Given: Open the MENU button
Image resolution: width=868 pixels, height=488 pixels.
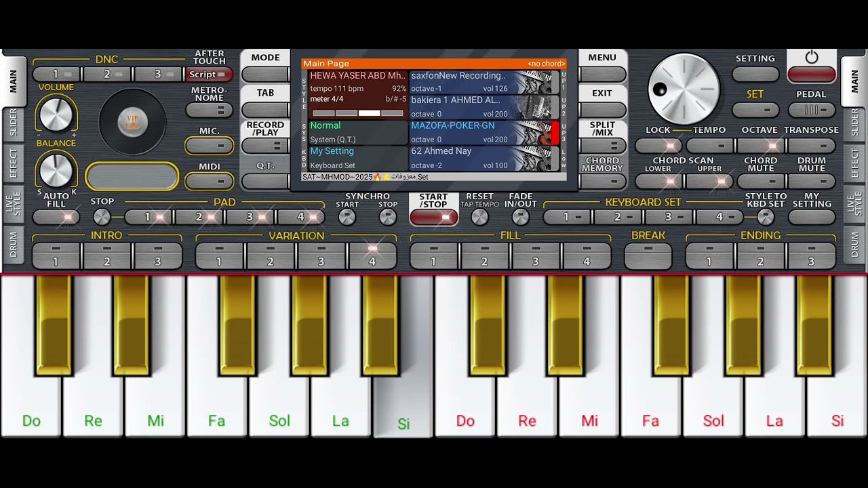Looking at the screenshot, I should pyautogui.click(x=602, y=75).
